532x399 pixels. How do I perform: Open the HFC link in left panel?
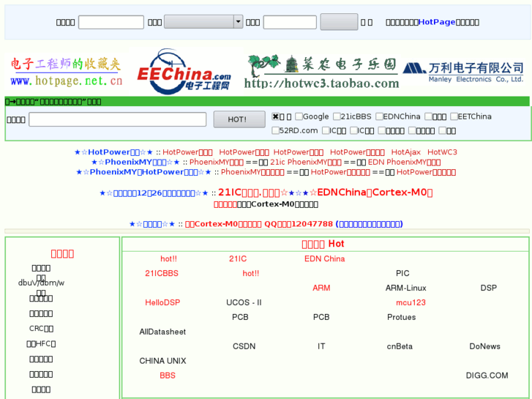pyautogui.click(x=41, y=343)
